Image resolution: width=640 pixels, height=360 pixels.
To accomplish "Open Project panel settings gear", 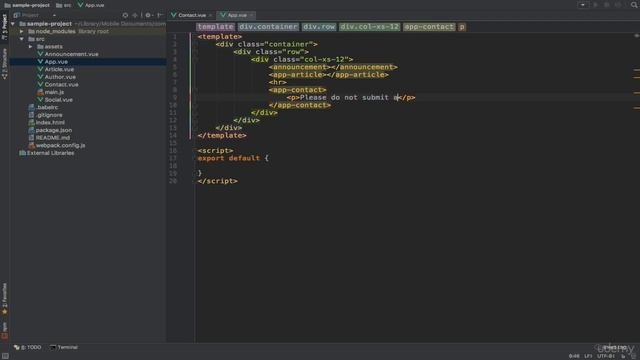I will coord(149,15).
